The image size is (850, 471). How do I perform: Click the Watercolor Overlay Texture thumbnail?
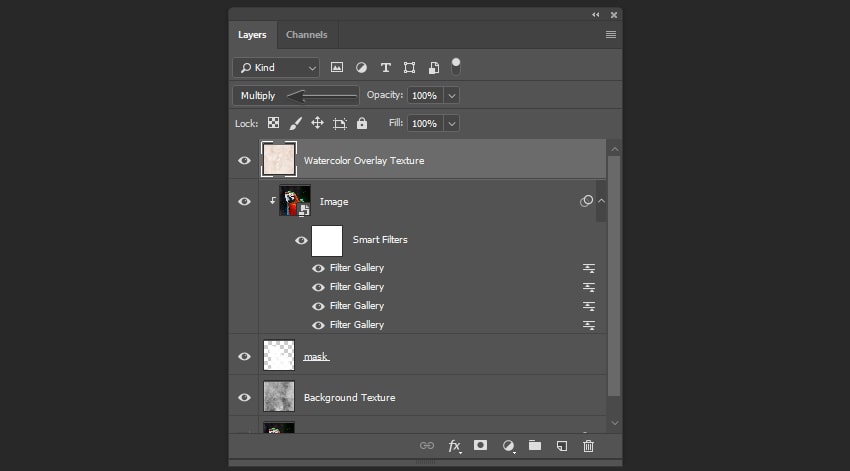point(279,159)
